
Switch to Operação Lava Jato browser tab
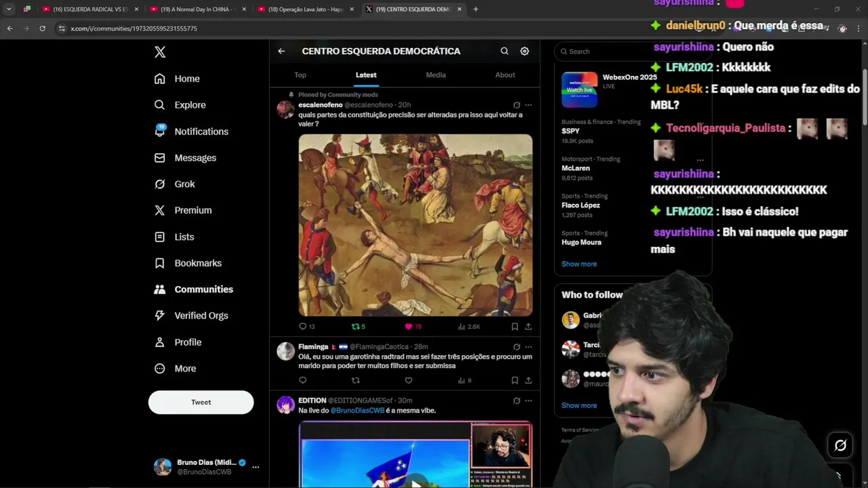coord(305,9)
